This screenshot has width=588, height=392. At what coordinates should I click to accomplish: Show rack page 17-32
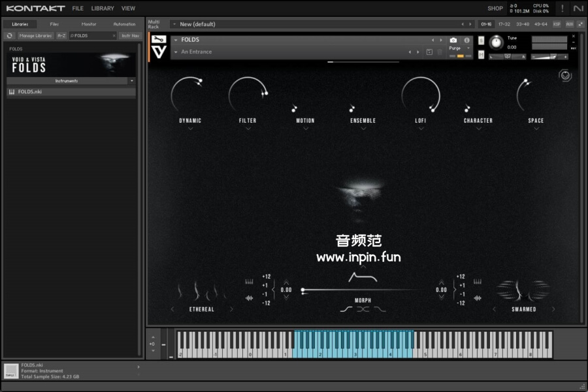504,24
